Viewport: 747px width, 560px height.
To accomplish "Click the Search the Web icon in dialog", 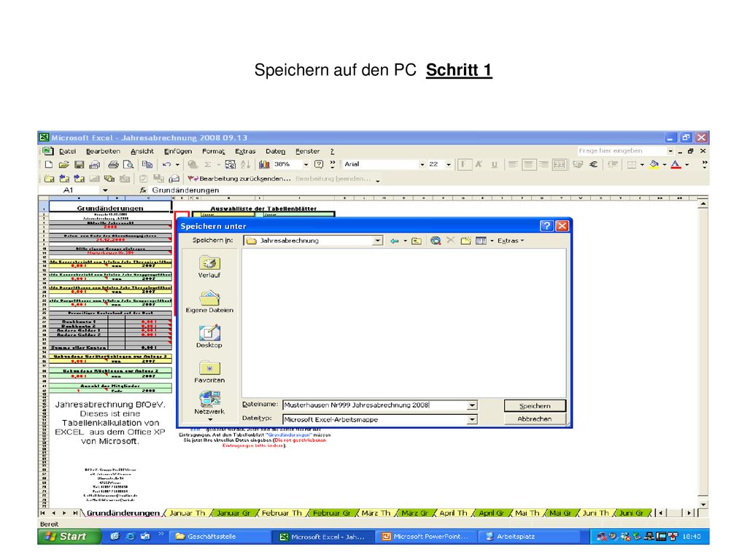I will click(x=436, y=241).
